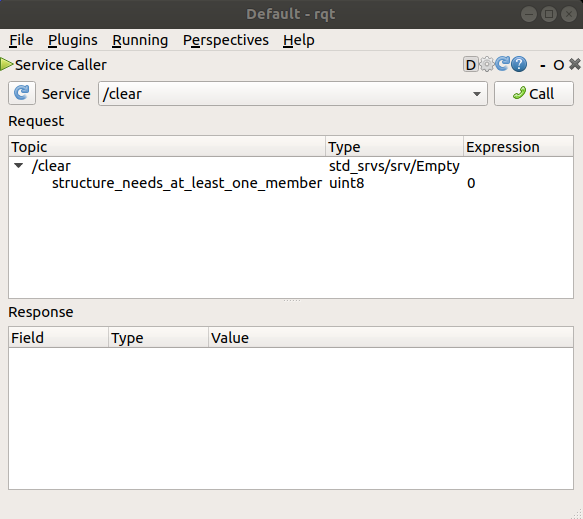Close the Service Caller plugin panel

(575, 64)
